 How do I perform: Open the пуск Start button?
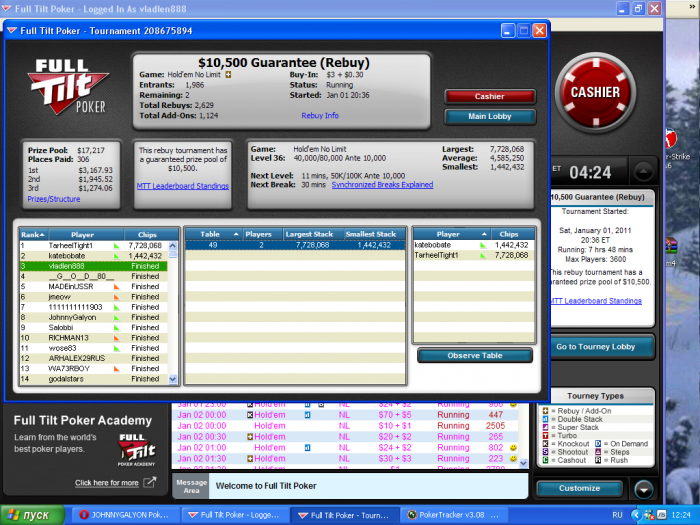pyautogui.click(x=32, y=515)
